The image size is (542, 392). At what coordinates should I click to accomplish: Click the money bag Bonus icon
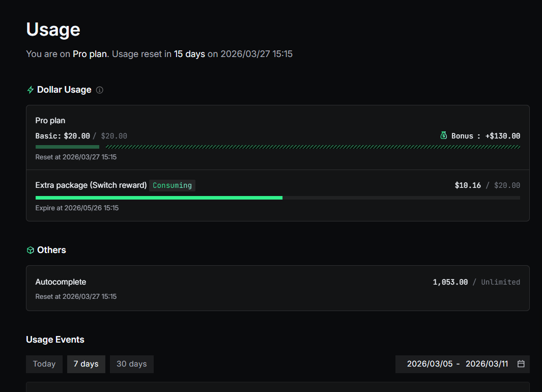coord(443,135)
